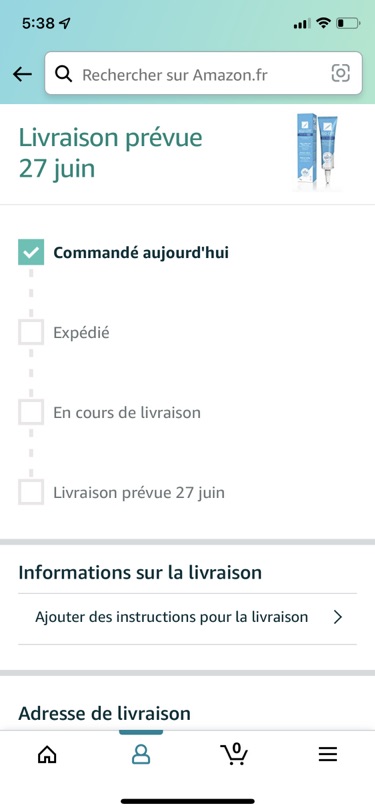Screen dimensions: 375x812
Task: Tap the Expédié checkbox
Action: (x=31, y=332)
